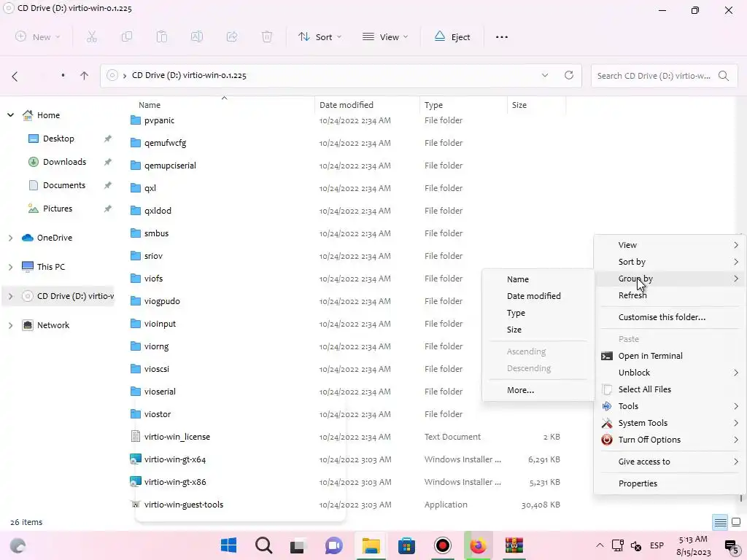Switch to large icons view in status bar
The height and width of the screenshot is (560, 747).
[x=735, y=522]
